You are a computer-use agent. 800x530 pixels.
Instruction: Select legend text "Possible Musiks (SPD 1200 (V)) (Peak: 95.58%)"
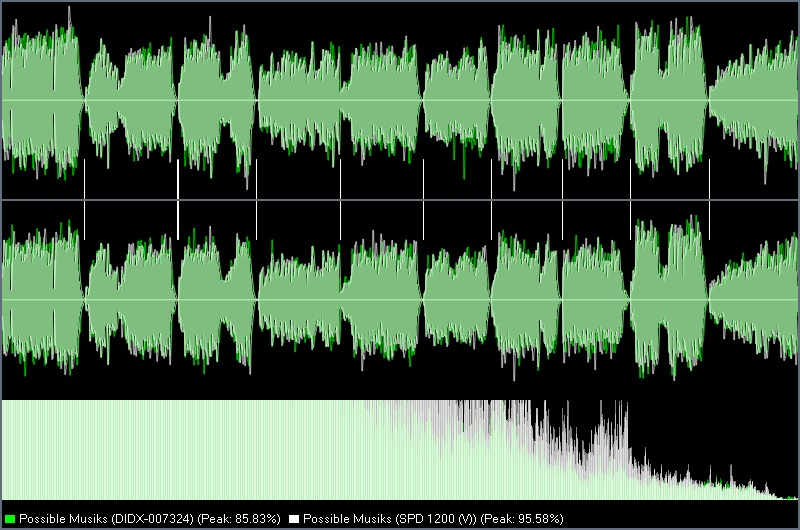click(433, 519)
